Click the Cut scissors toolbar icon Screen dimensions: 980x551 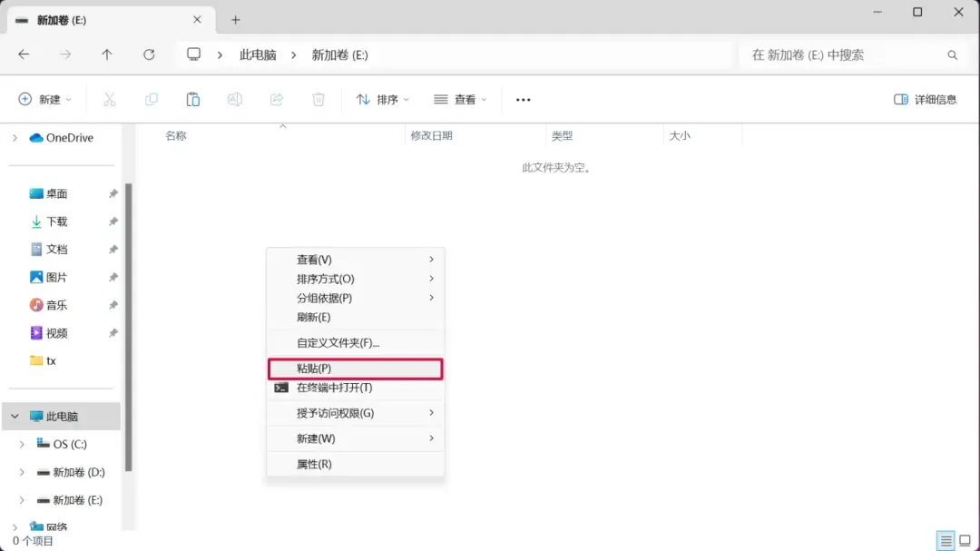coord(110,100)
